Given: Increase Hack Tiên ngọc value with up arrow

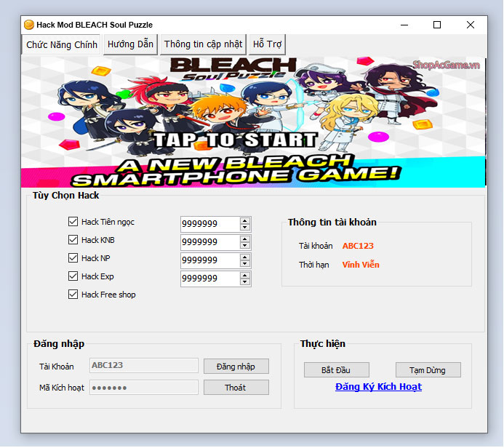Looking at the screenshot, I should point(245,220).
